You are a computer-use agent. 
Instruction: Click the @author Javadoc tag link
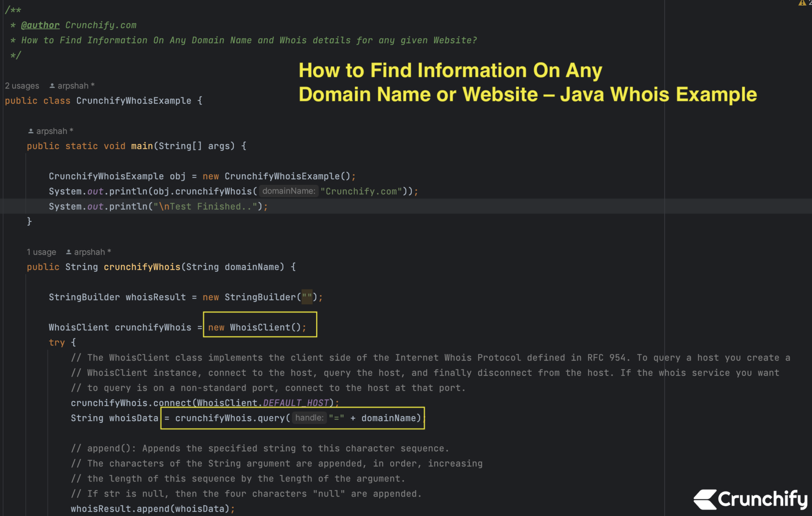(x=40, y=25)
